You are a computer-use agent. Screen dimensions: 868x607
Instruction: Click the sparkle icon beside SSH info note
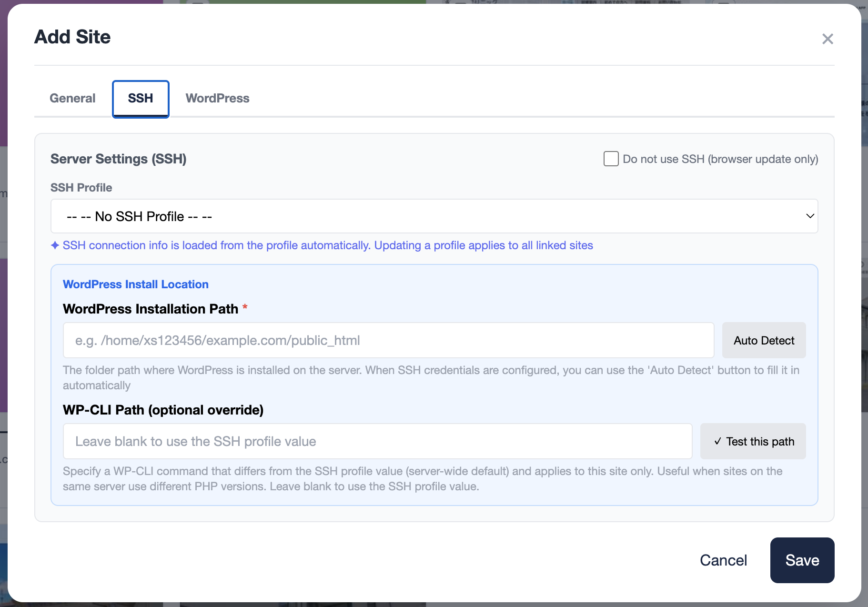point(55,245)
